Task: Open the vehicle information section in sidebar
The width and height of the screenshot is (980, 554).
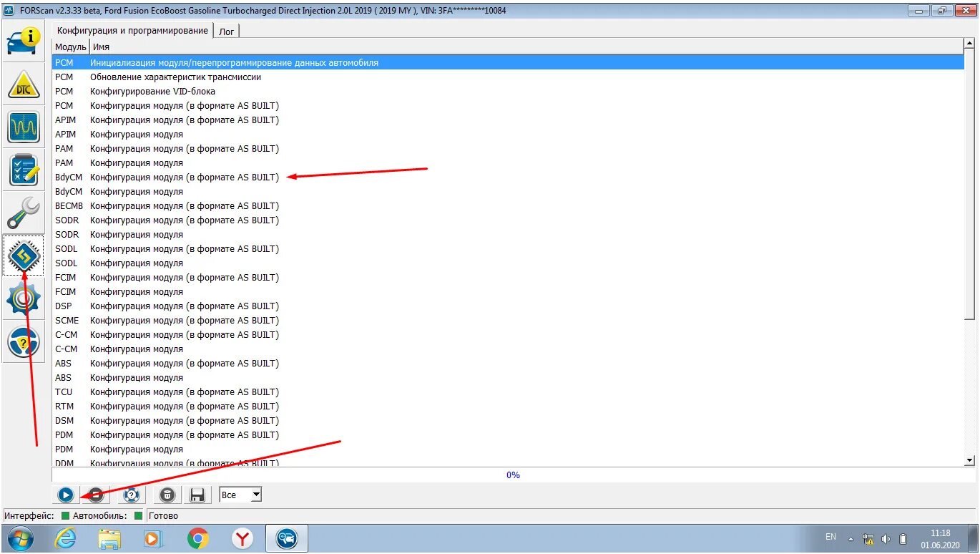Action: 24,41
